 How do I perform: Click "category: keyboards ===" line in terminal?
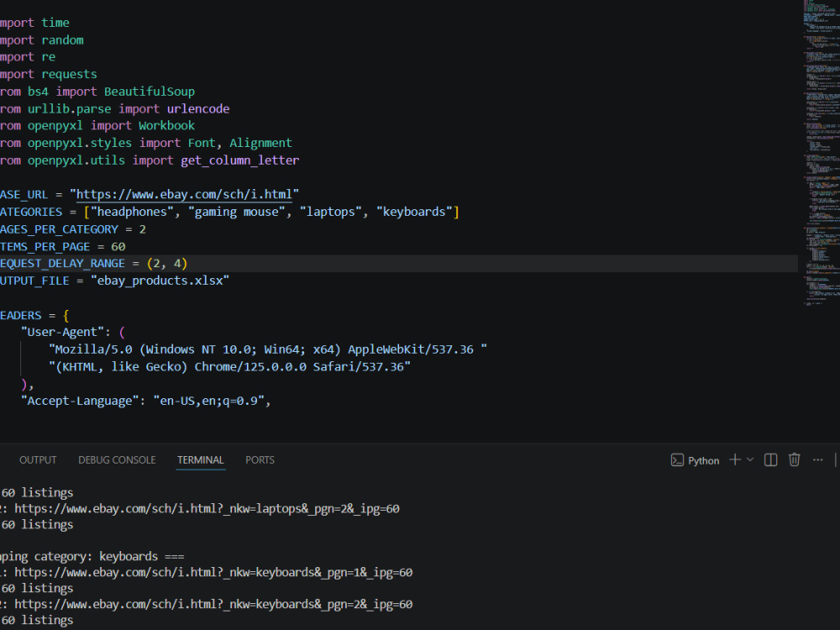coord(92,557)
